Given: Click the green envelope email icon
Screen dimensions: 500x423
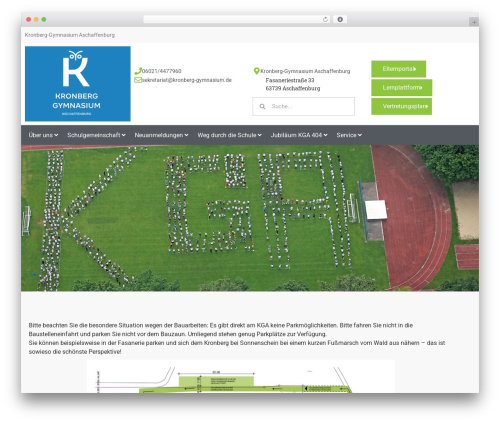Looking at the screenshot, I should pos(138,80).
